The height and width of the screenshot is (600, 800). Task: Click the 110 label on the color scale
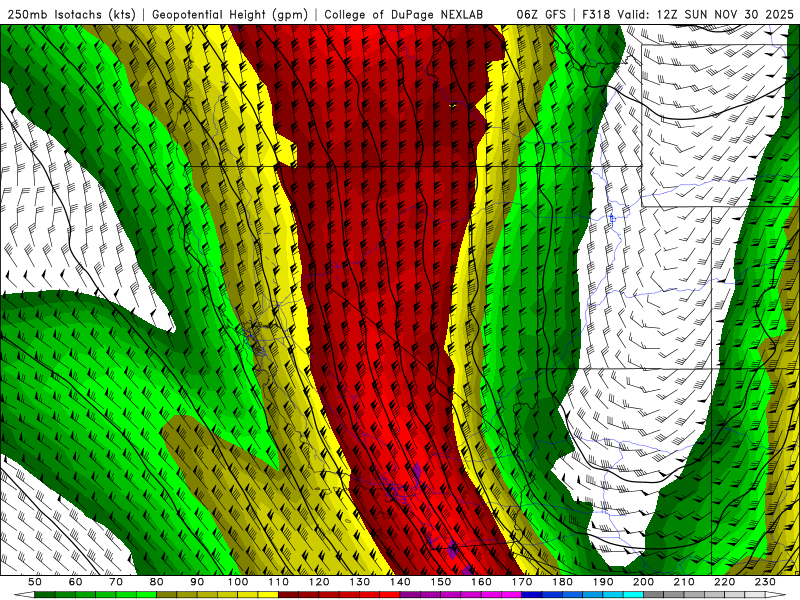279,582
